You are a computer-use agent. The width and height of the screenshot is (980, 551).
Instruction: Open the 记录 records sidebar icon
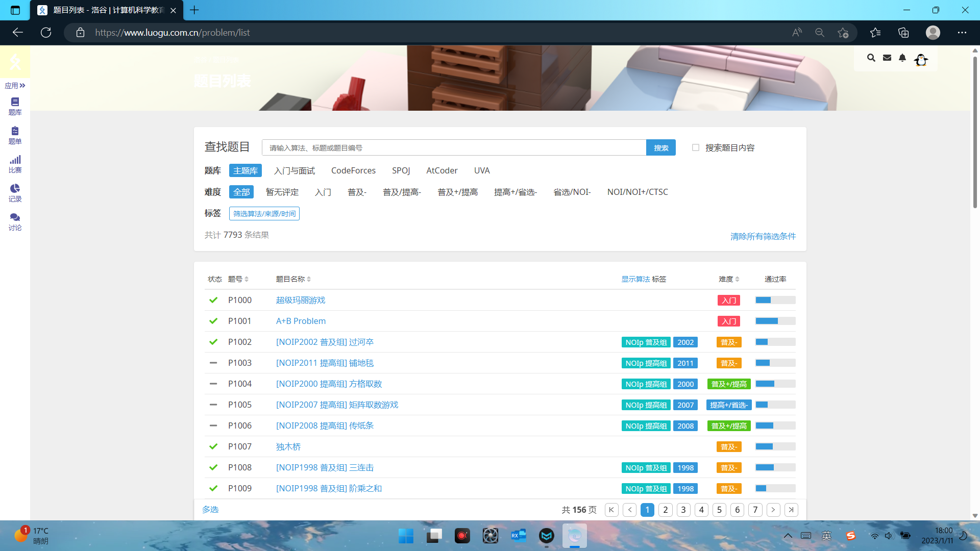pos(15,193)
